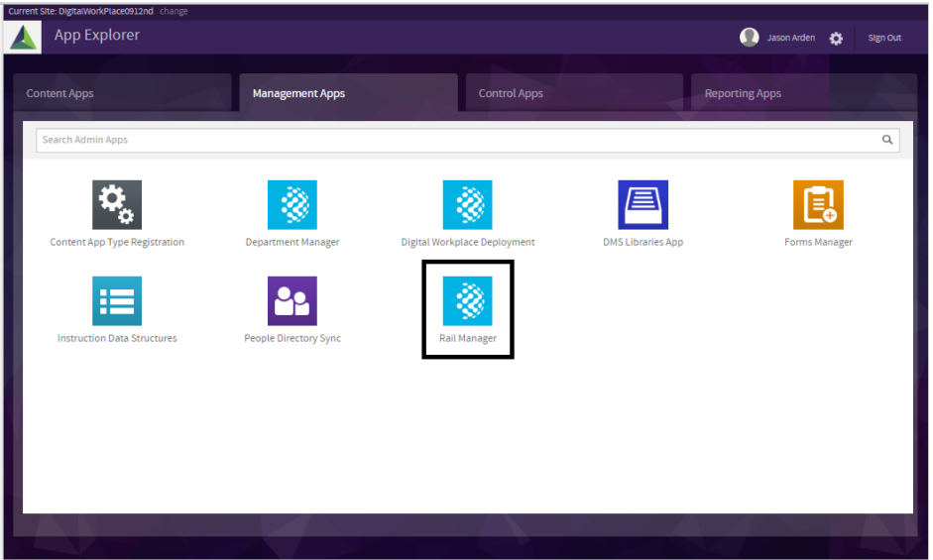Launch the Department Manager app icon
Image resolution: width=933 pixels, height=560 pixels.
[292, 204]
